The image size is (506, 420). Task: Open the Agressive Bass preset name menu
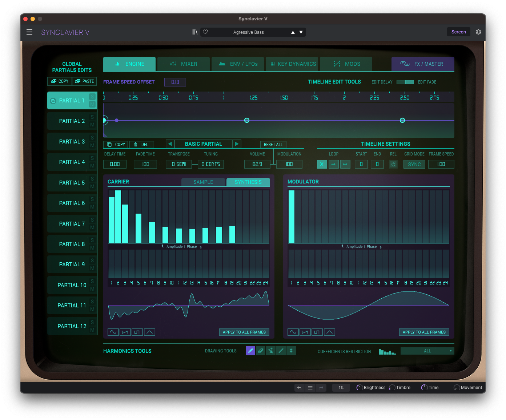pyautogui.click(x=249, y=32)
